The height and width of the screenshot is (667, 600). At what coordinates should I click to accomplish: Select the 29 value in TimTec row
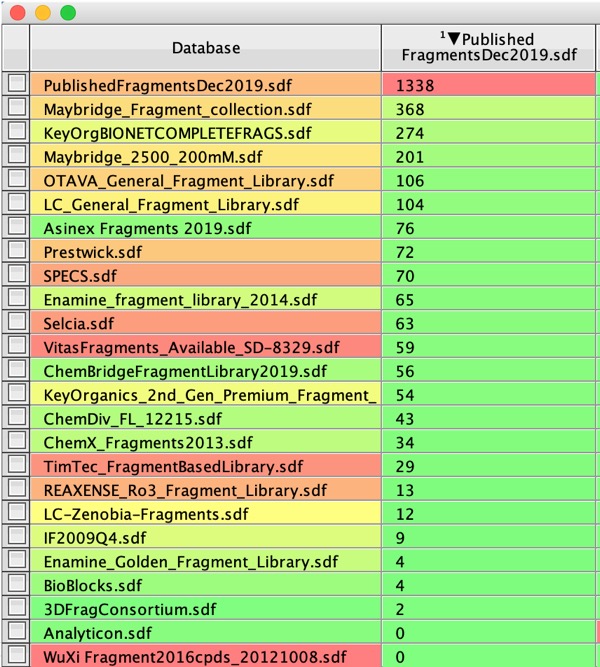point(489,465)
